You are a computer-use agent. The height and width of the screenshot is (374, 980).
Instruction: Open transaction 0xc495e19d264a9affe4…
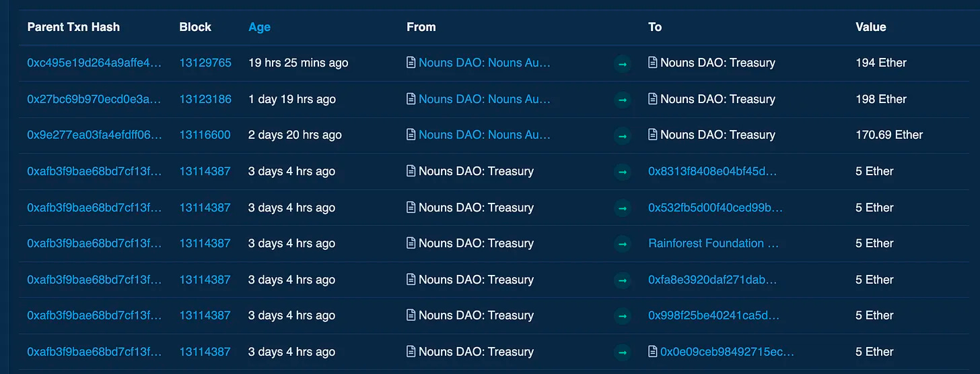94,63
